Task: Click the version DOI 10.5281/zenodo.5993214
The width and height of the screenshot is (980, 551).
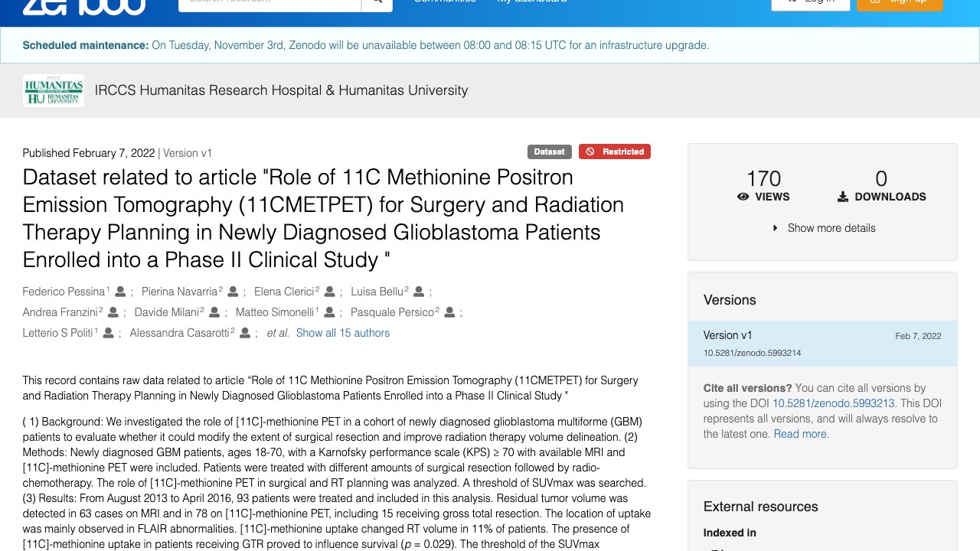Action: point(753,353)
